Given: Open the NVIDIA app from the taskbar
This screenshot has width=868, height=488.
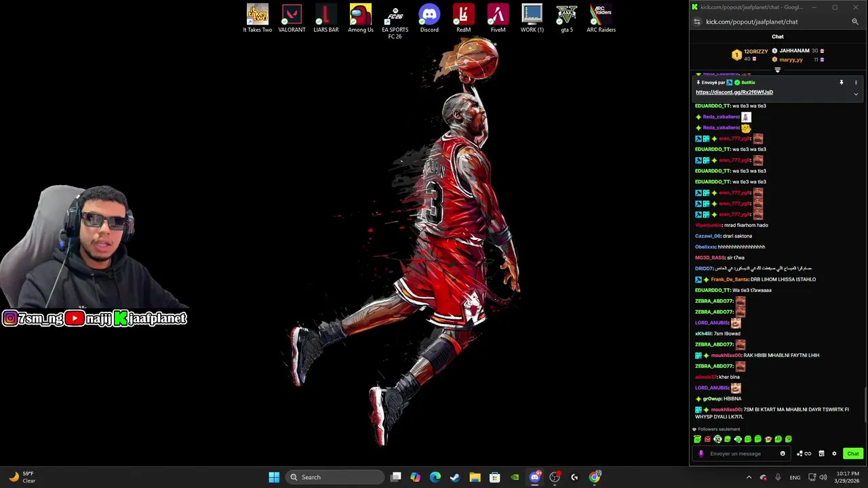Looking at the screenshot, I should (515, 477).
